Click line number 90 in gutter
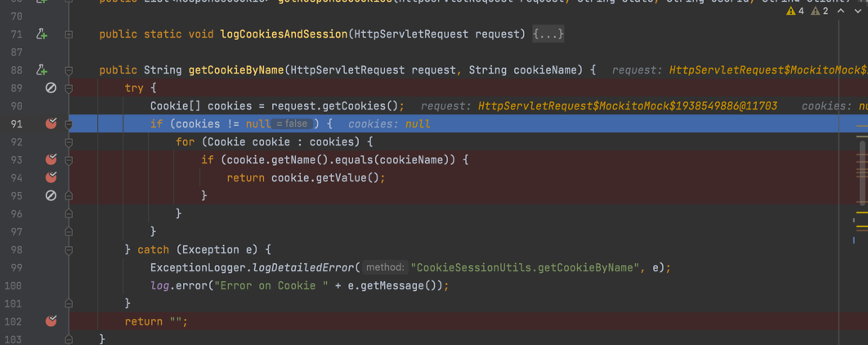The width and height of the screenshot is (868, 345). point(15,105)
